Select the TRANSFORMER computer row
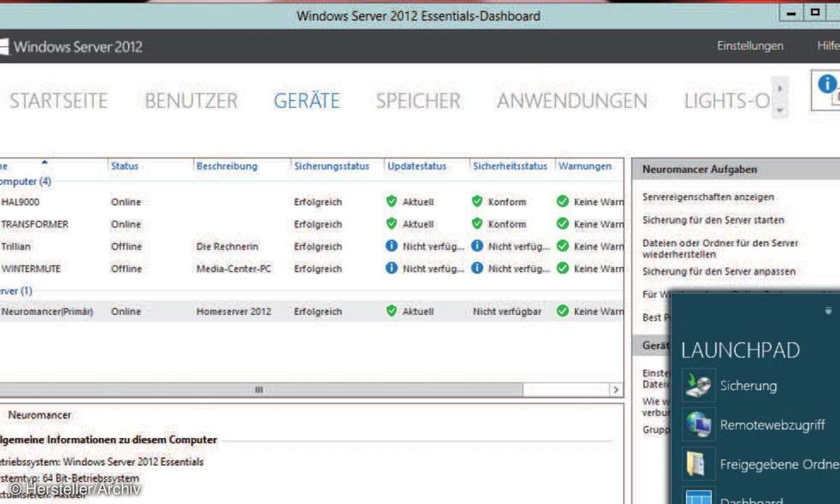The height and width of the screenshot is (504, 840). (311, 224)
